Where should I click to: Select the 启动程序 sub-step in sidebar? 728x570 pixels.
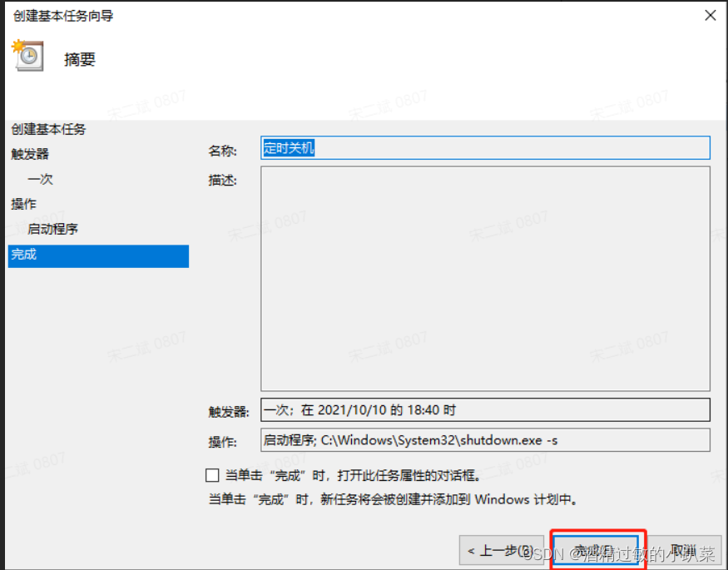tap(53, 229)
